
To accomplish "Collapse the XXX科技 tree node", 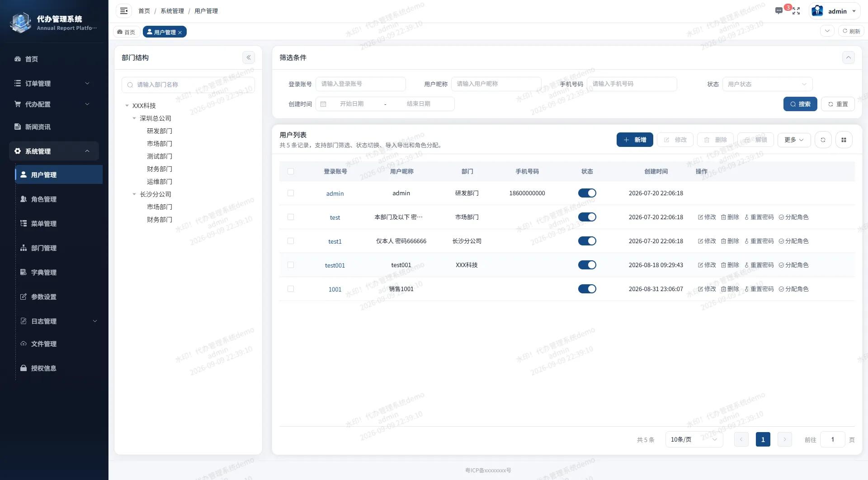I will pyautogui.click(x=127, y=106).
